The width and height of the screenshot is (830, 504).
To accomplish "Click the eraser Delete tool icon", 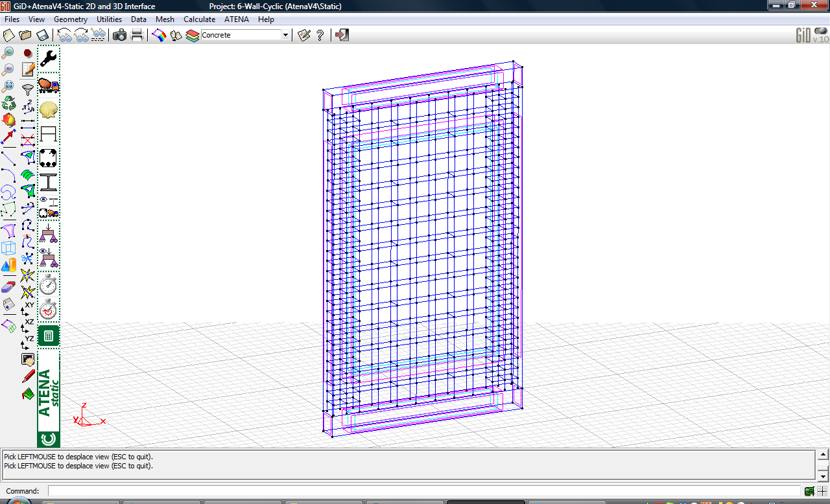I will (x=8, y=286).
